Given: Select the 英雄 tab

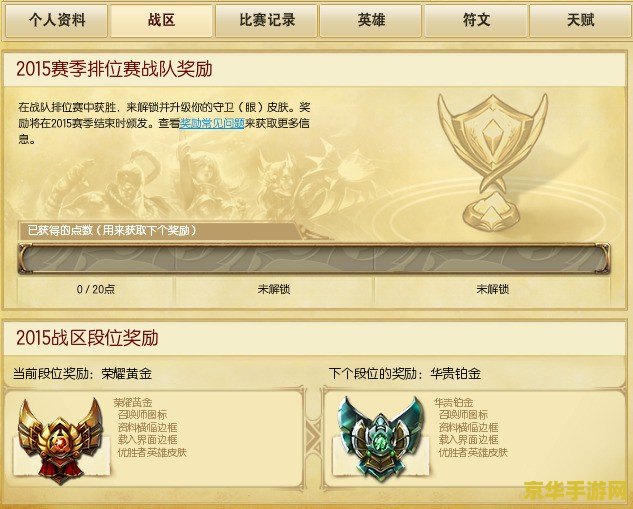Looking at the screenshot, I should point(371,20).
